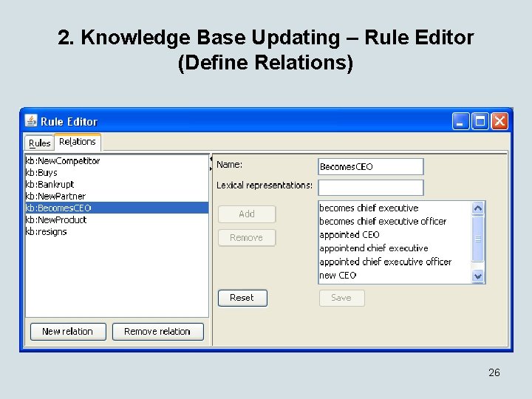Viewport: 532px width, 399px height.
Task: Open the Relations tab
Action: tap(78, 142)
